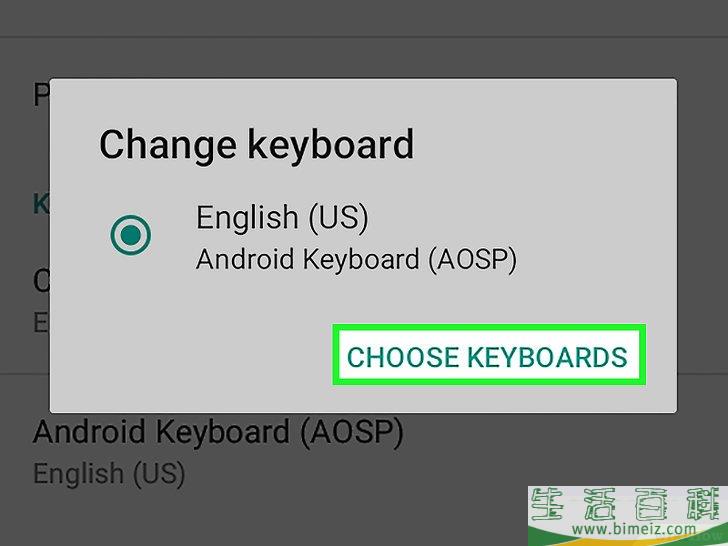Tap the CHOOSE KEYBOARDS button
The width and height of the screenshot is (728, 546).
(x=488, y=357)
